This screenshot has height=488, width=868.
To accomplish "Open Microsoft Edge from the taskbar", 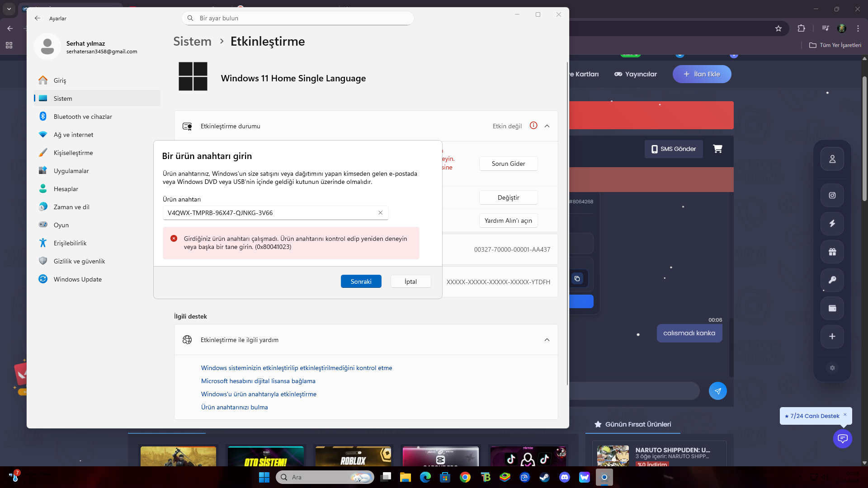I will (x=425, y=477).
